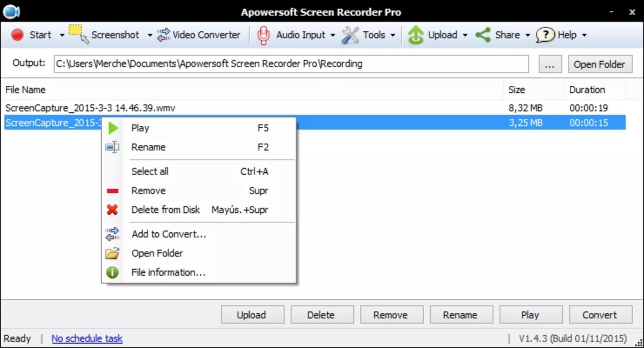Click the green Play triangle icon in menu

[113, 128]
